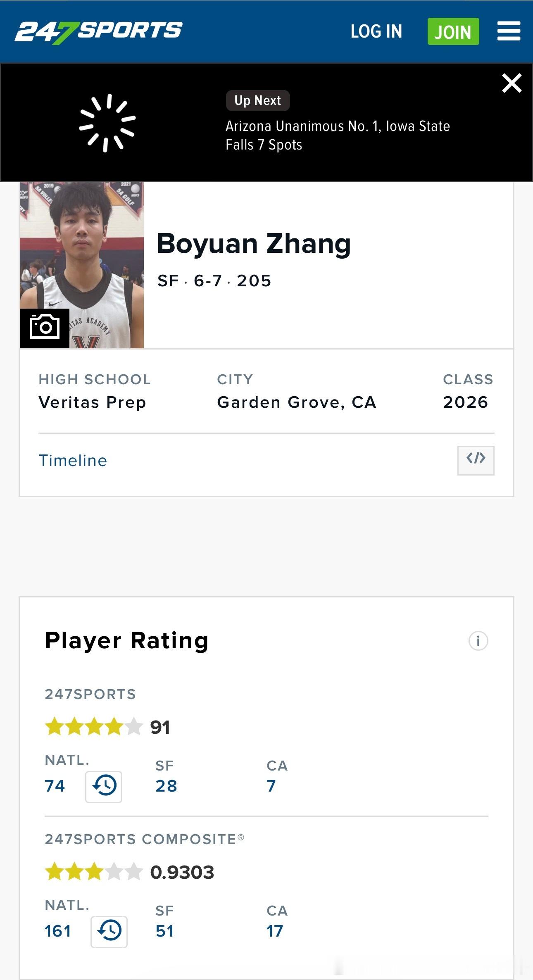Select 247Sports SF position rank 28

(x=166, y=786)
